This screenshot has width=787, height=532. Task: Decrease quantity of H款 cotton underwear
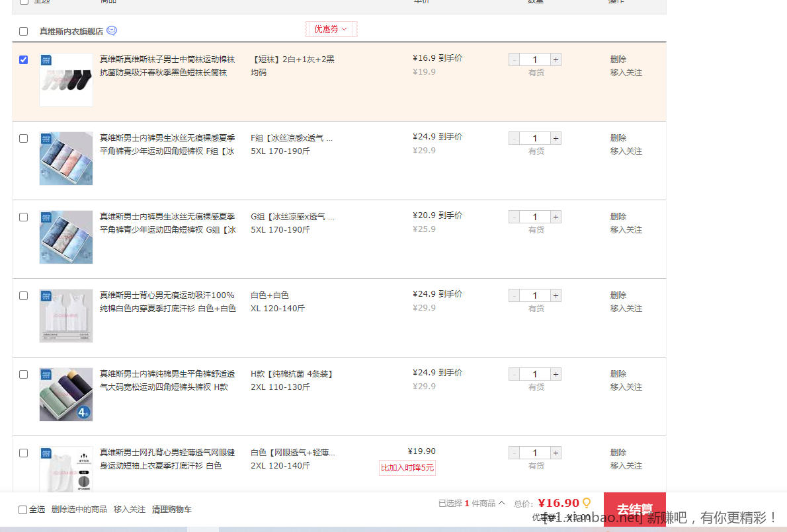(514, 375)
